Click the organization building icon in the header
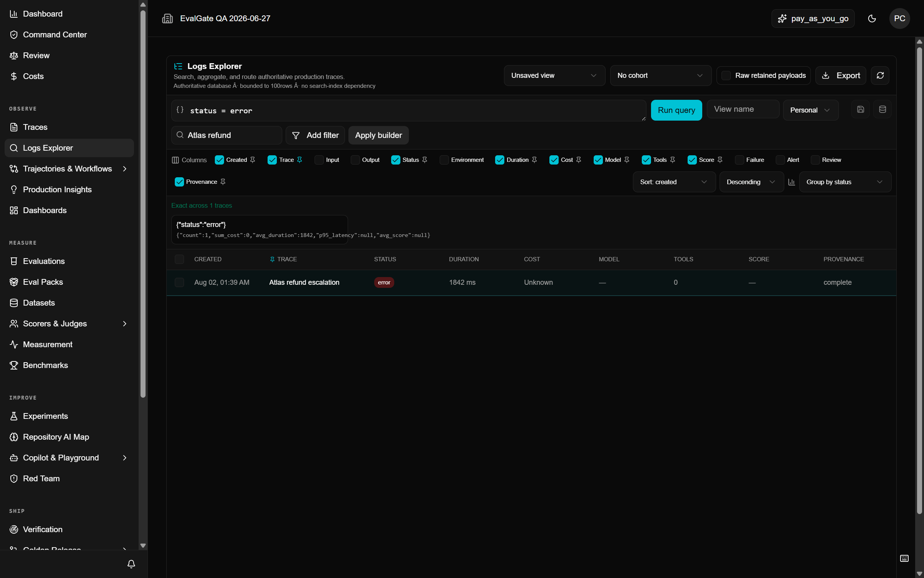This screenshot has width=924, height=578. (167, 18)
